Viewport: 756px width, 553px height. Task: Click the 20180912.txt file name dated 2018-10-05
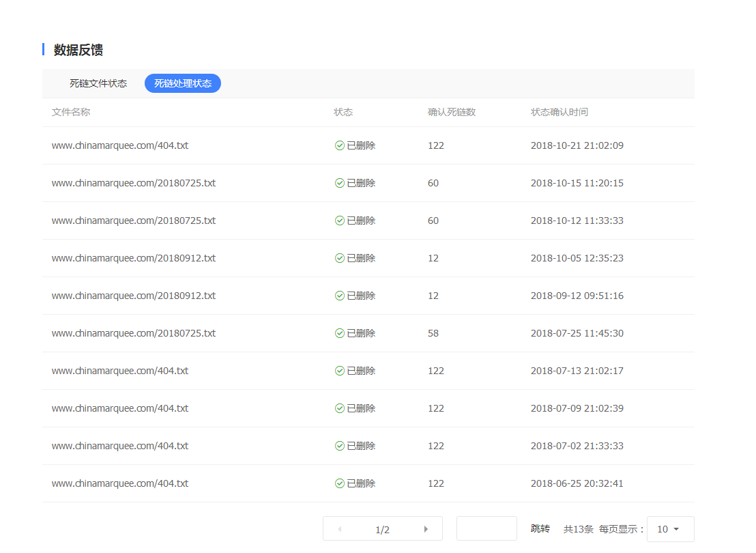[x=134, y=258]
